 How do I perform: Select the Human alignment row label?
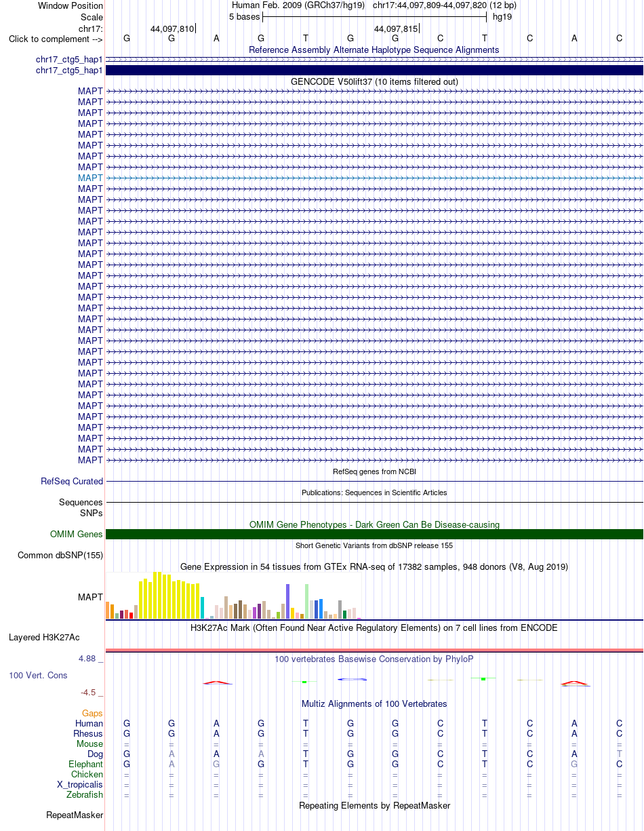pos(89,724)
